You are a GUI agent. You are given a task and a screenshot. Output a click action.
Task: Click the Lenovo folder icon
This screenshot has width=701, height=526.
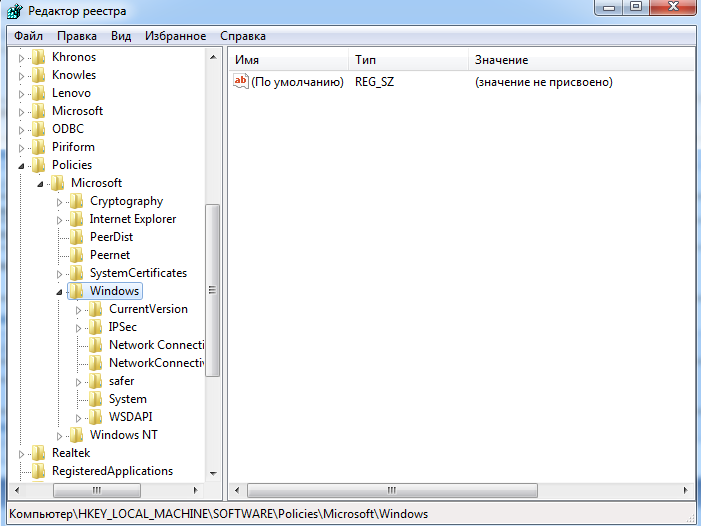click(x=38, y=93)
